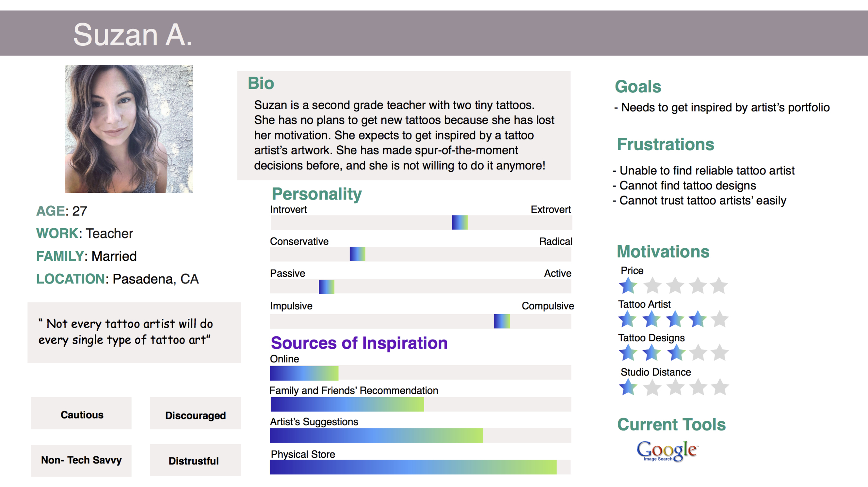The image size is (868, 487).
Task: Click the first star under Studio Distance
Action: pyautogui.click(x=628, y=387)
